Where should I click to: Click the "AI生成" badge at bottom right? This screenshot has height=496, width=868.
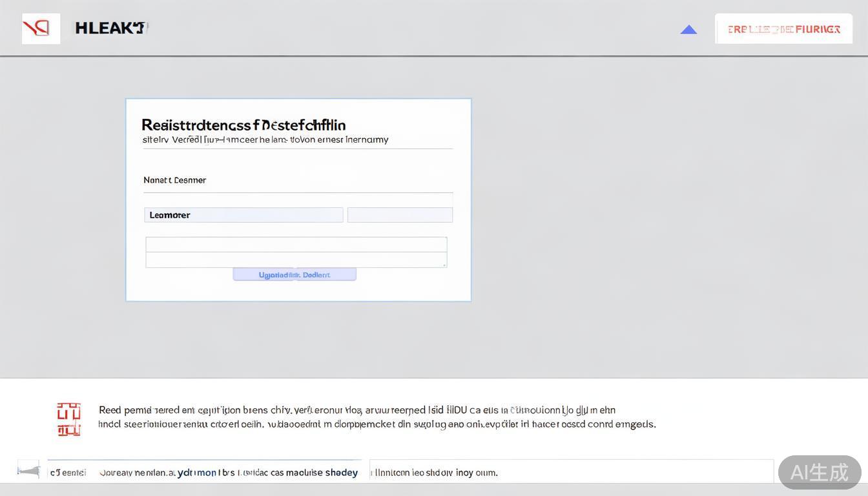(x=819, y=472)
